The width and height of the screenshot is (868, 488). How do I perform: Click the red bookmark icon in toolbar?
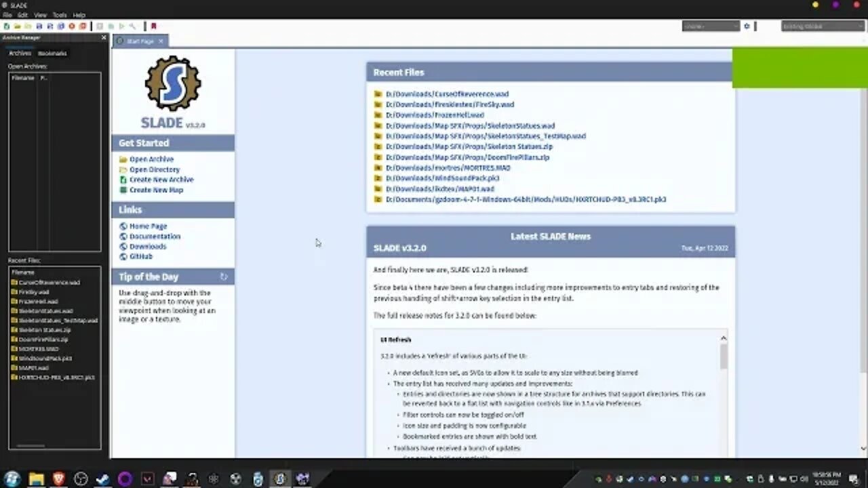tap(154, 26)
